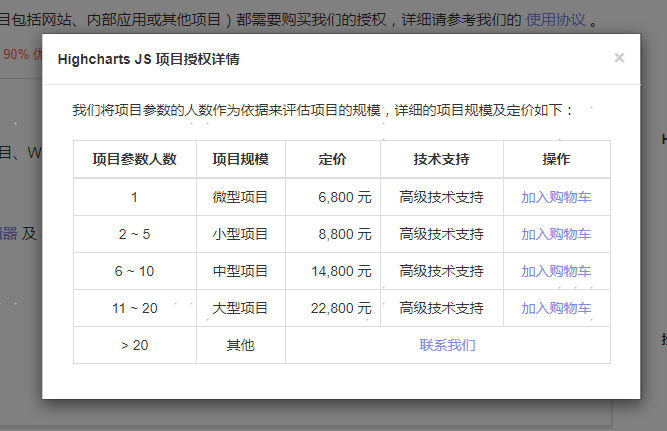
Task: Select the 项目参数人数 column header
Action: coord(135,159)
